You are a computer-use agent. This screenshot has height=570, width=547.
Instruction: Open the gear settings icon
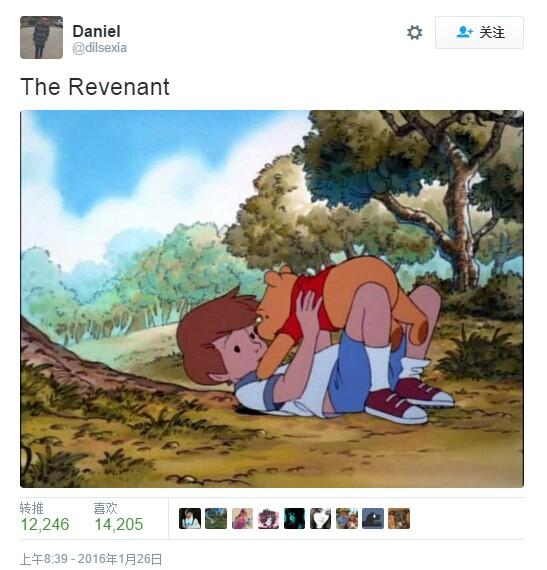414,33
